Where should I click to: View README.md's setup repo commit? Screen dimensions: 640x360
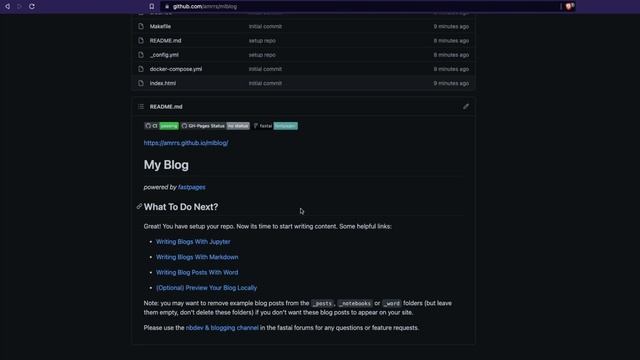tap(262, 41)
